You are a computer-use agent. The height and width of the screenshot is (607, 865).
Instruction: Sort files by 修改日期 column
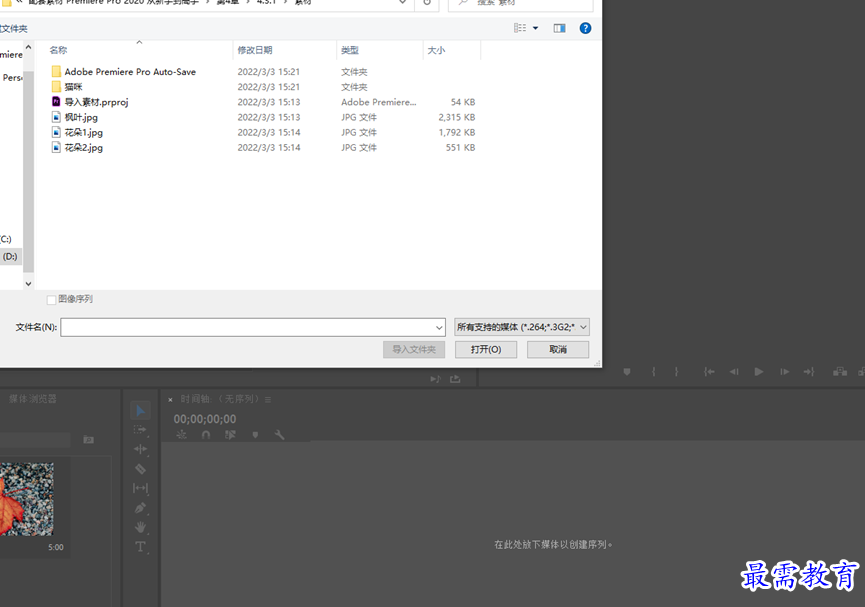coord(255,50)
